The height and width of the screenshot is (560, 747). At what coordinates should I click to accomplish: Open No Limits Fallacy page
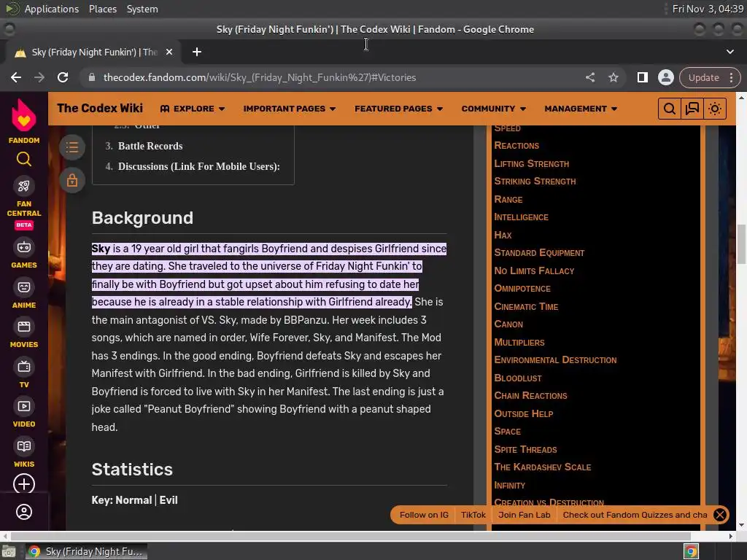pos(533,271)
